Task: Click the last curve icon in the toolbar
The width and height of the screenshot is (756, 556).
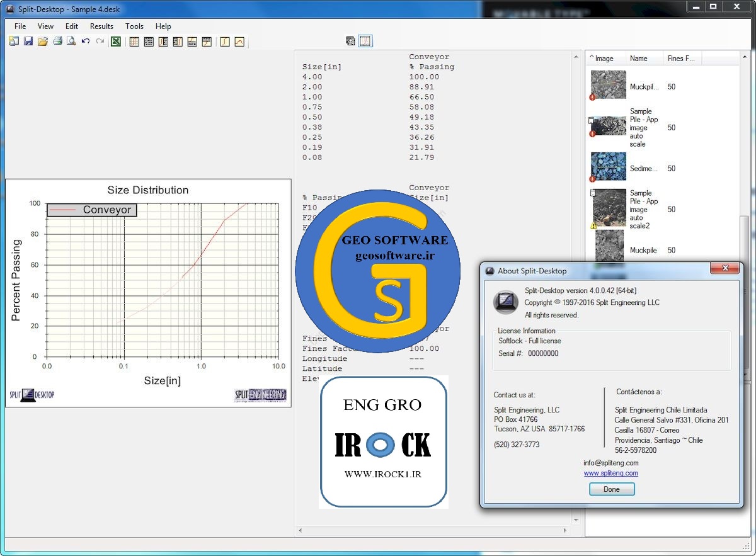Action: click(239, 42)
